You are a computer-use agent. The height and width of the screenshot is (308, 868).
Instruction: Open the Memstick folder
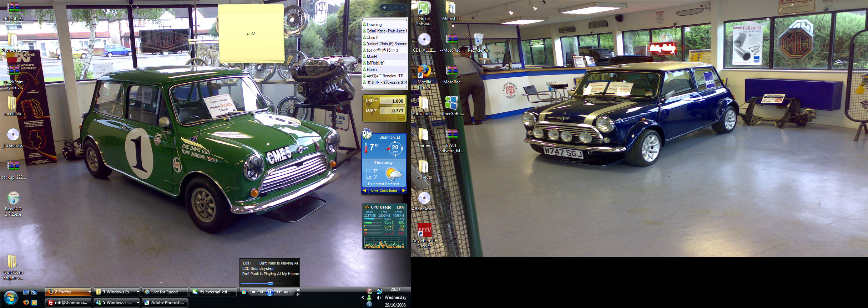[451, 11]
